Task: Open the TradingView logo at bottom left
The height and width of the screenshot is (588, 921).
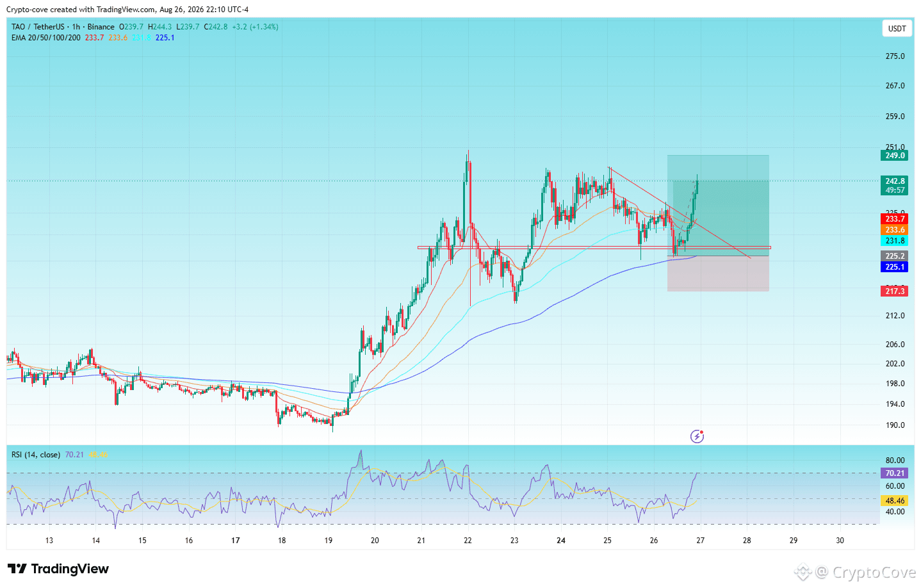Action: pos(58,569)
